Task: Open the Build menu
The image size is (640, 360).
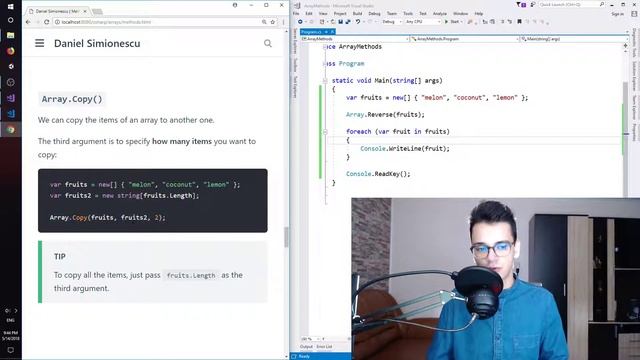Action: tap(357, 13)
